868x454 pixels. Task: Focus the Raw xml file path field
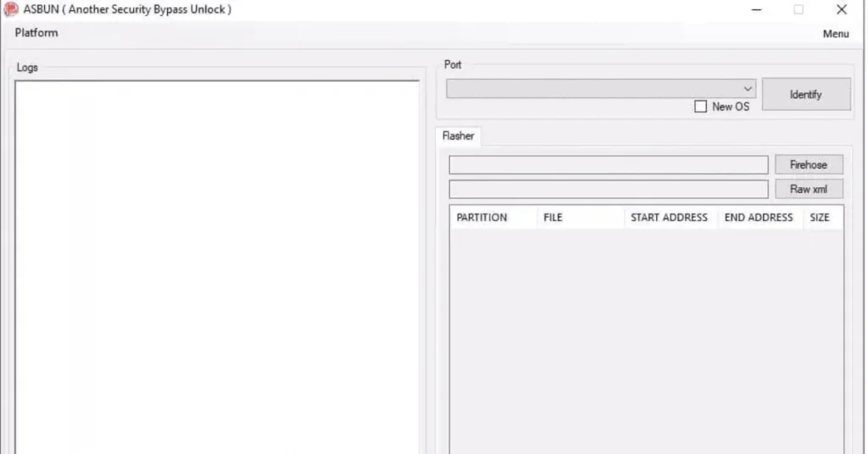(609, 189)
